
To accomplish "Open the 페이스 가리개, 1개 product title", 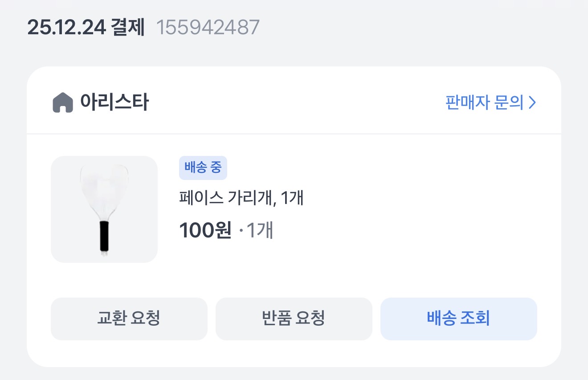I will pyautogui.click(x=241, y=198).
